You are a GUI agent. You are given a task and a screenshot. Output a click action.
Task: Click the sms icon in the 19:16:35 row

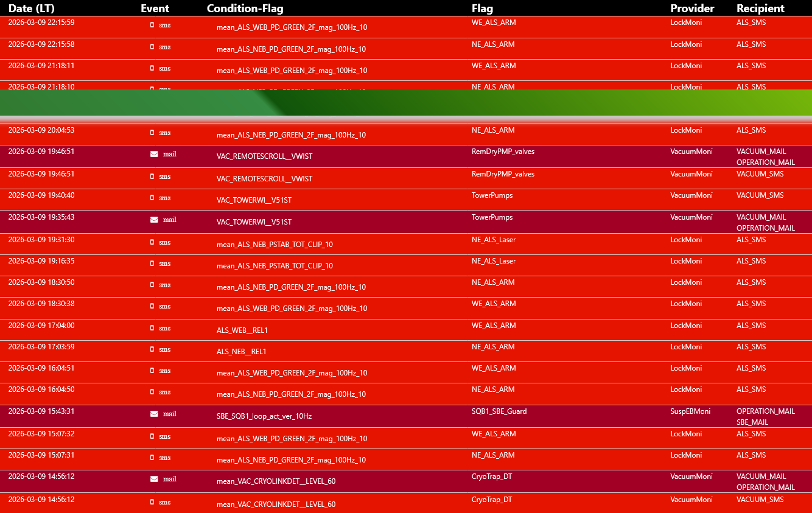(152, 263)
